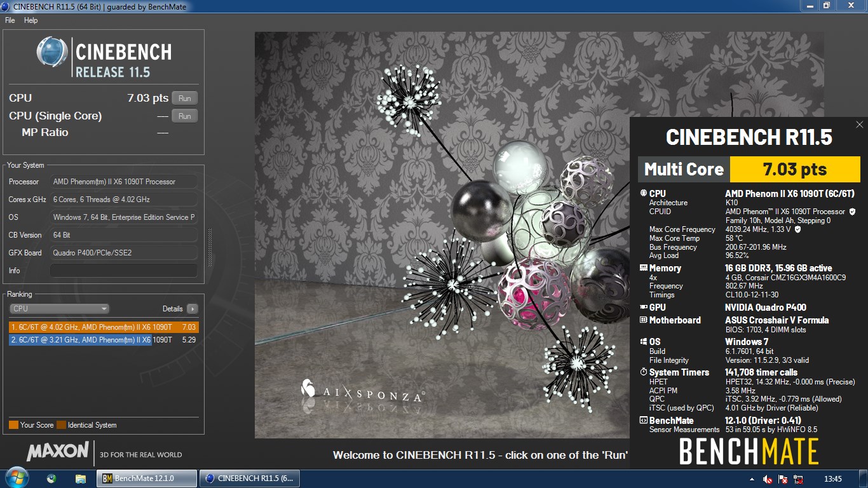This screenshot has height=488, width=868.
Task: Open the Help menu
Action: pos(31,20)
